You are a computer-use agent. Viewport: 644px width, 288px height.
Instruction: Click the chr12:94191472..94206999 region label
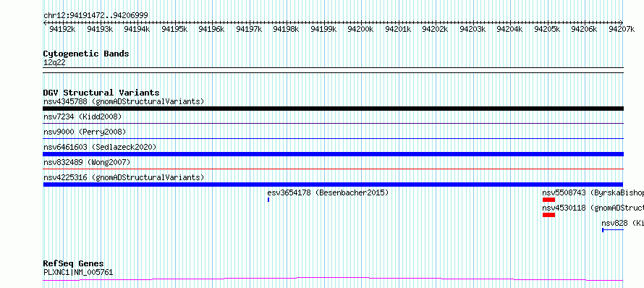click(96, 15)
